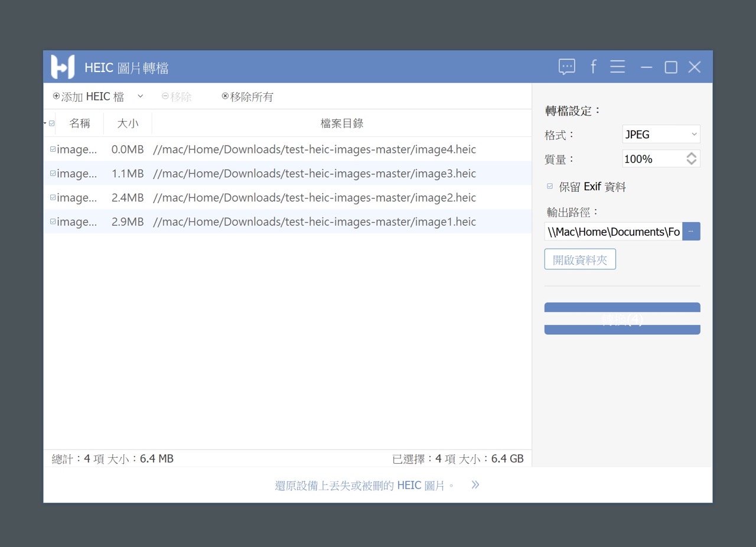This screenshot has height=547, width=756.
Task: Click the 移除 toolbar button
Action: click(x=177, y=96)
